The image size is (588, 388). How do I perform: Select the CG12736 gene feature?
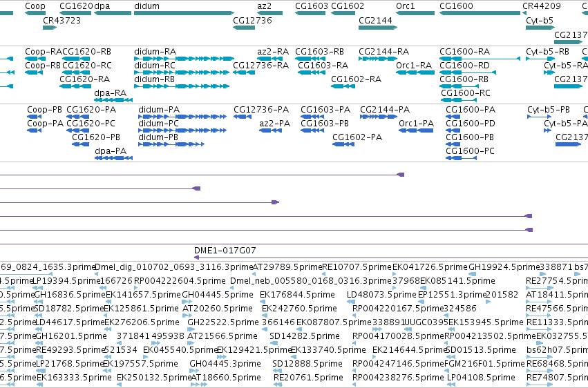pos(244,28)
